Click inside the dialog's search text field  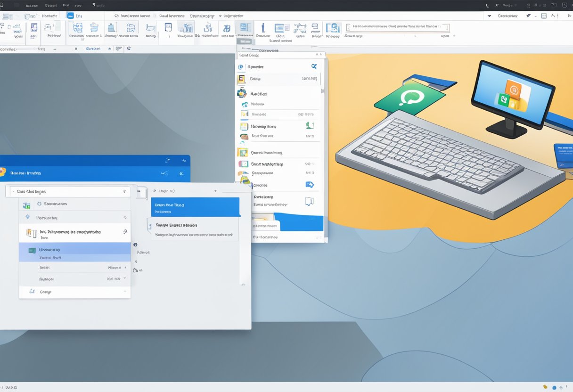tap(66, 192)
